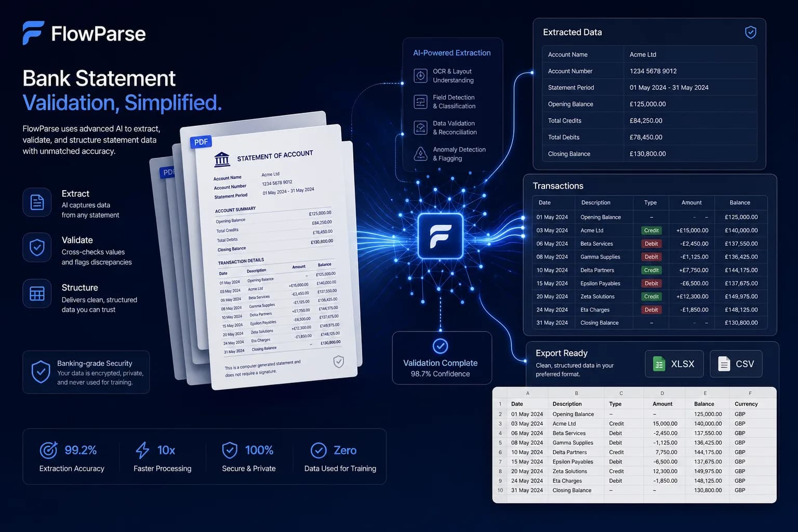The width and height of the screenshot is (798, 532).
Task: Click account number value 1234 5678 9012
Action: (653, 71)
